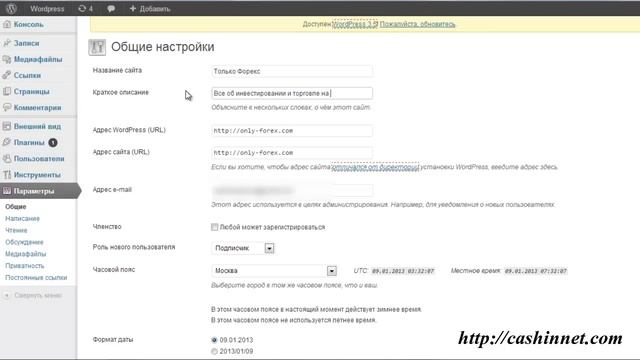Open the Медиафайлы main menu item
The width and height of the screenshot is (640, 360).
pos(38,59)
